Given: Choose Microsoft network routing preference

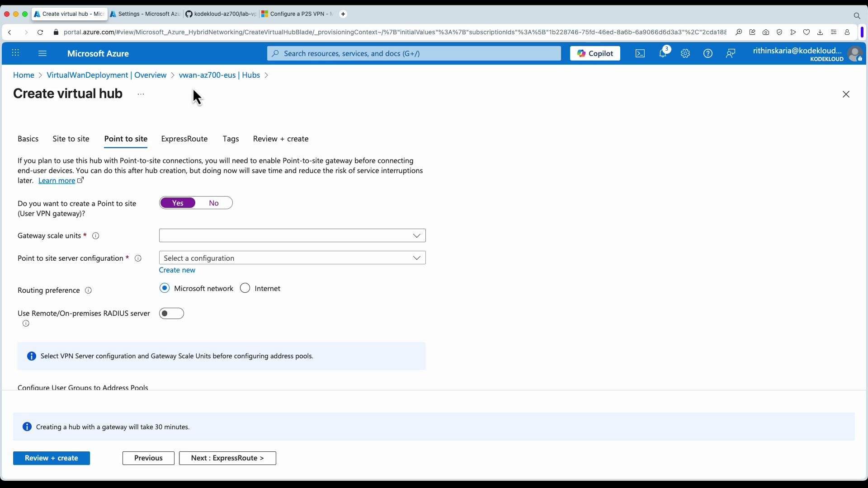Looking at the screenshot, I should pos(165,288).
